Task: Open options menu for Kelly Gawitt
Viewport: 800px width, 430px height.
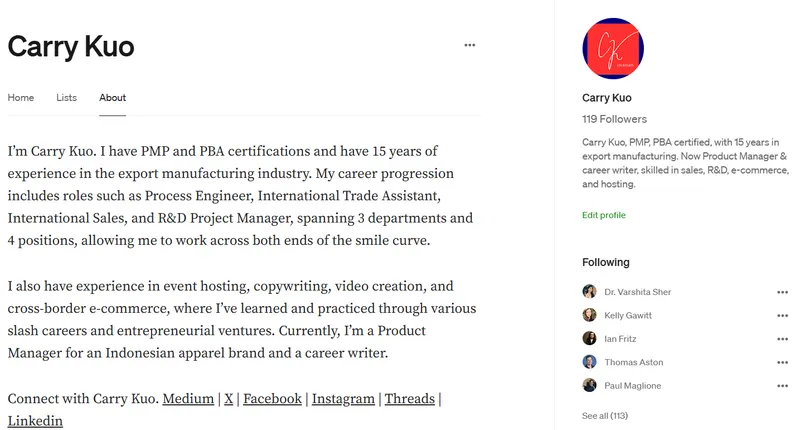Action: pyautogui.click(x=782, y=315)
